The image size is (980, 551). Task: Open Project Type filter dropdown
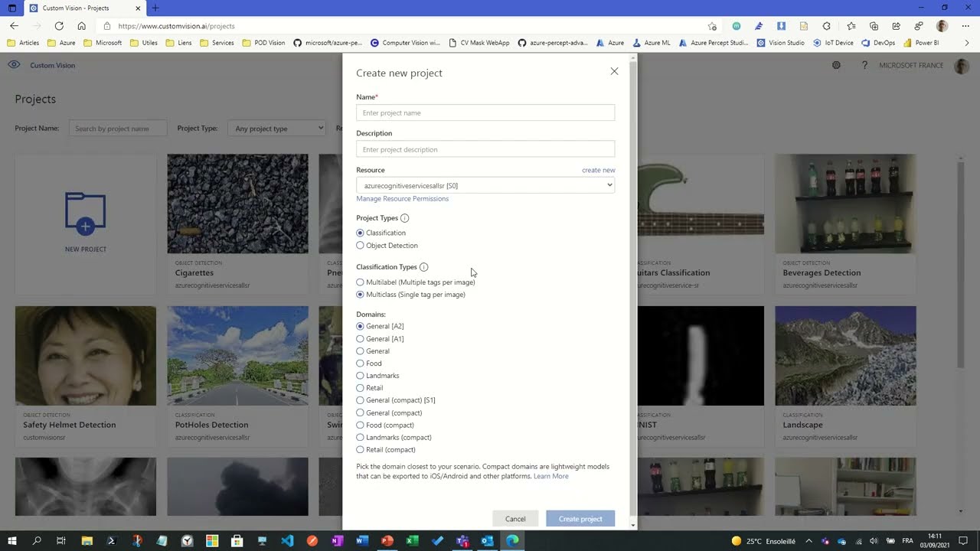(277, 129)
